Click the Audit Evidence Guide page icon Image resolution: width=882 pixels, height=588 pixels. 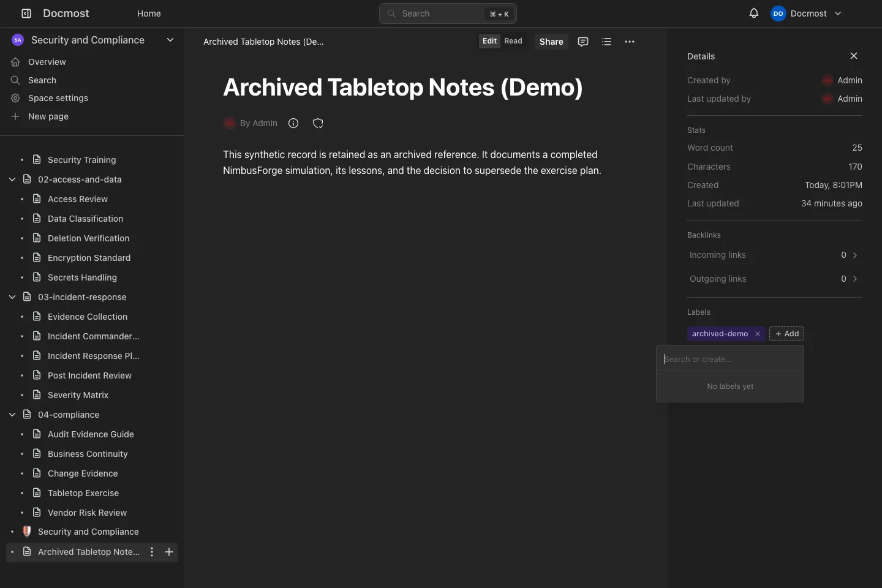37,434
